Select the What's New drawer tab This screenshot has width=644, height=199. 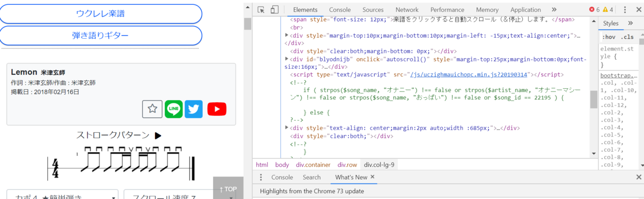pyautogui.click(x=351, y=177)
